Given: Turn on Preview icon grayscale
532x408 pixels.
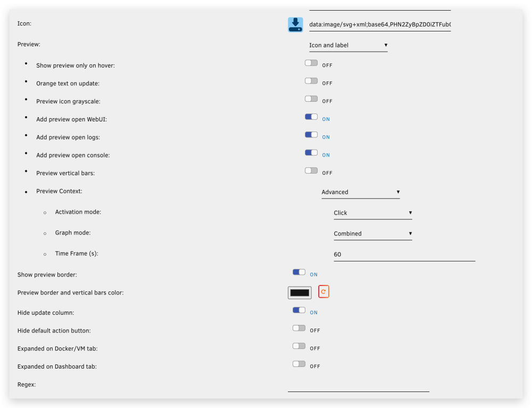Looking at the screenshot, I should (x=311, y=99).
